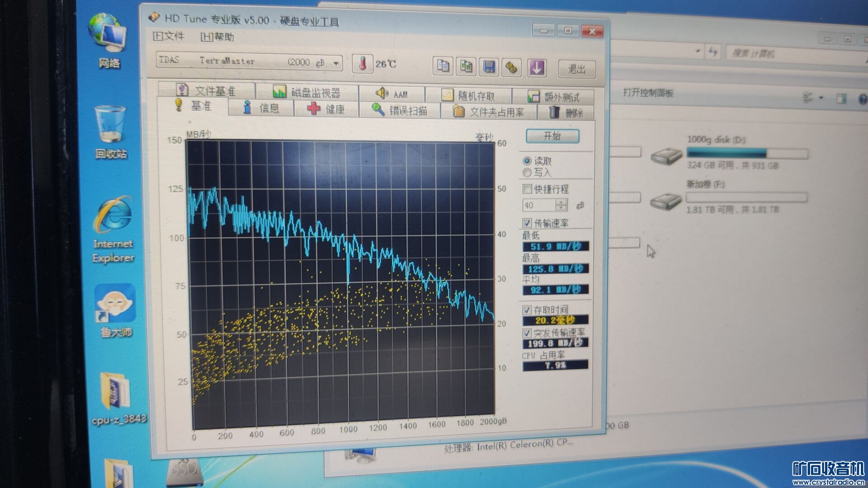Image resolution: width=868 pixels, height=488 pixels.
Task: Switch to 文件夹占用率 tab
Action: (x=489, y=112)
